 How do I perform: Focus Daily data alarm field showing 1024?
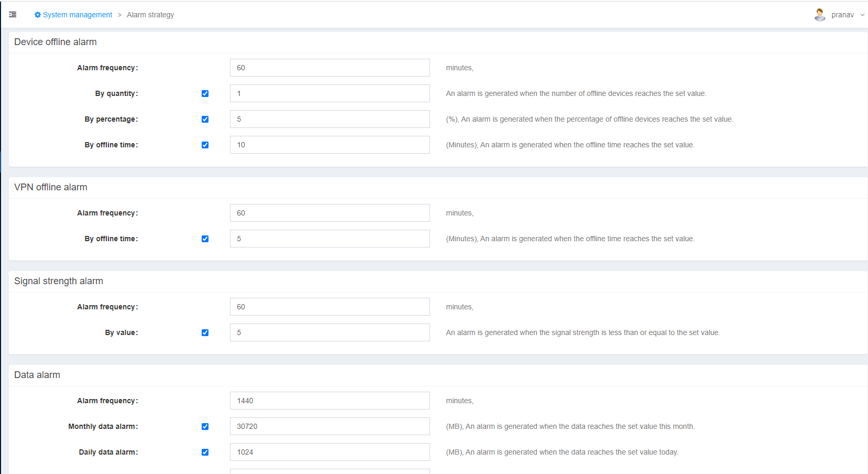click(x=329, y=452)
